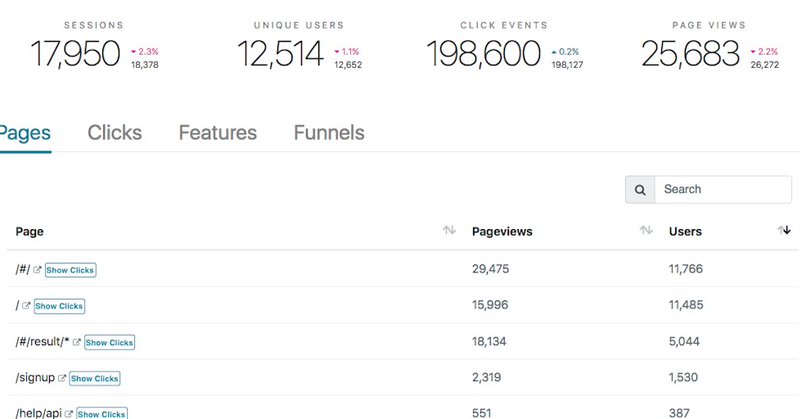Show Clicks for the / page
Viewport: 800px width, 419px height.
[59, 306]
